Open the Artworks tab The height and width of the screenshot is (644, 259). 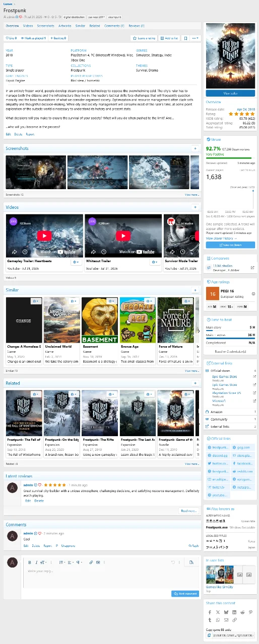point(64,26)
